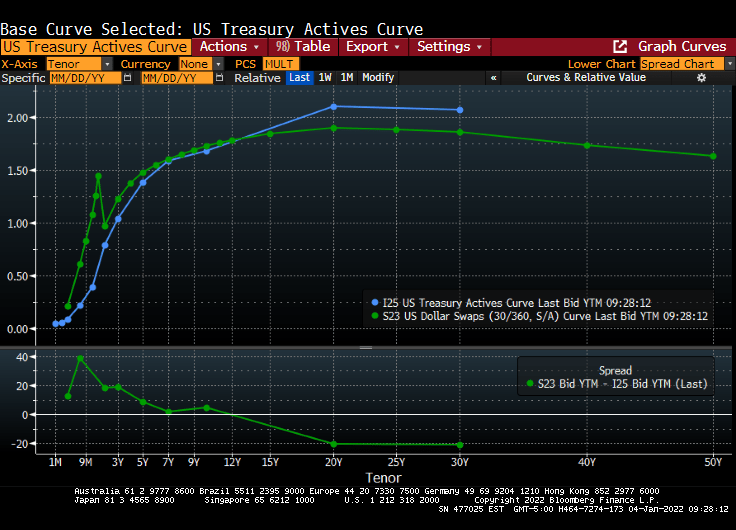Click green Spread legend marker in lower chart
736x530 pixels.
click(x=529, y=383)
